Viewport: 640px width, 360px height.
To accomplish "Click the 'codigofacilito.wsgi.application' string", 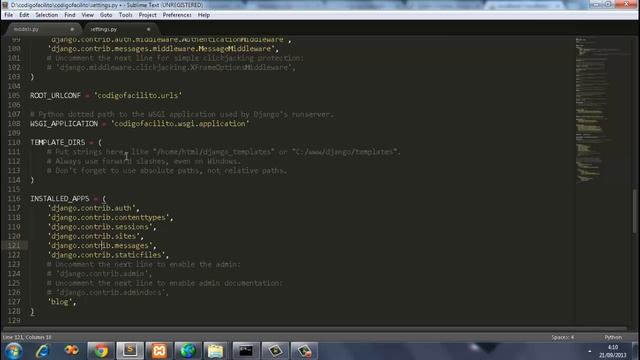I will coord(180,124).
